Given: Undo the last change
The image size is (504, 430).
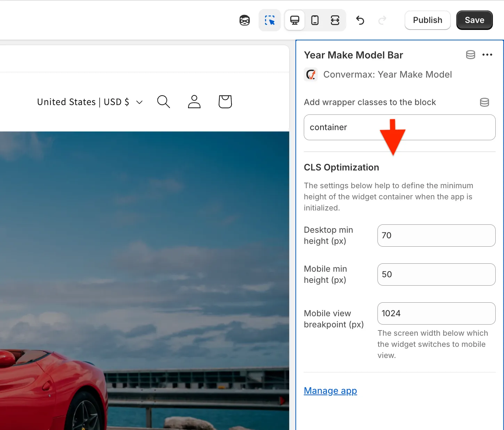Looking at the screenshot, I should click(x=360, y=21).
